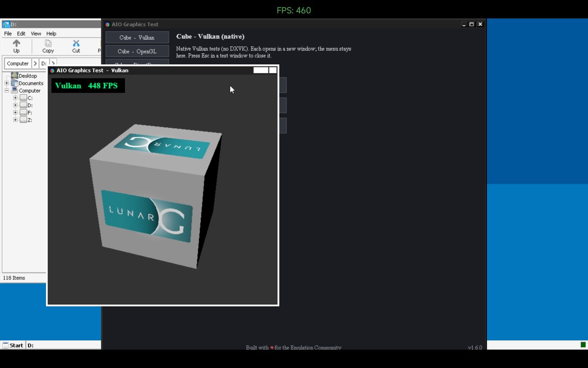This screenshot has height=368, width=588.
Task: Collapse the Computer tree node
Action: (7, 90)
